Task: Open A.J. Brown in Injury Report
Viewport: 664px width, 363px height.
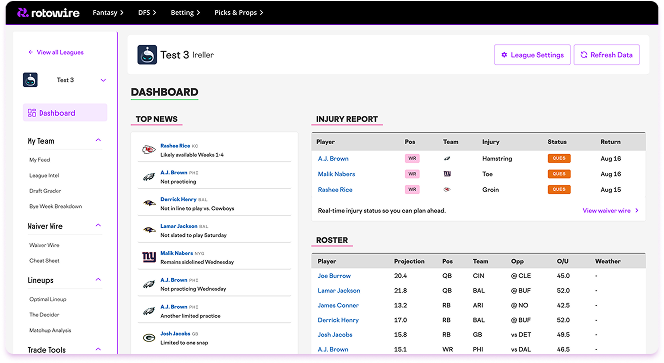Action: point(333,158)
